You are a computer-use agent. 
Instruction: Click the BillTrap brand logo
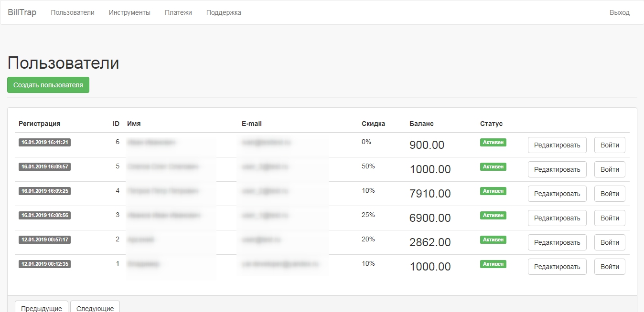click(22, 12)
